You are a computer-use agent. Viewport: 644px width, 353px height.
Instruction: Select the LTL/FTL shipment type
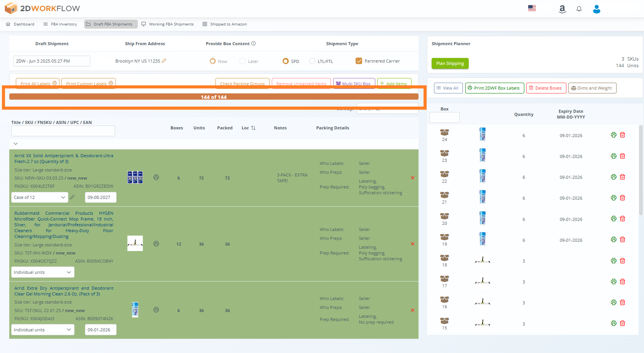pos(312,61)
